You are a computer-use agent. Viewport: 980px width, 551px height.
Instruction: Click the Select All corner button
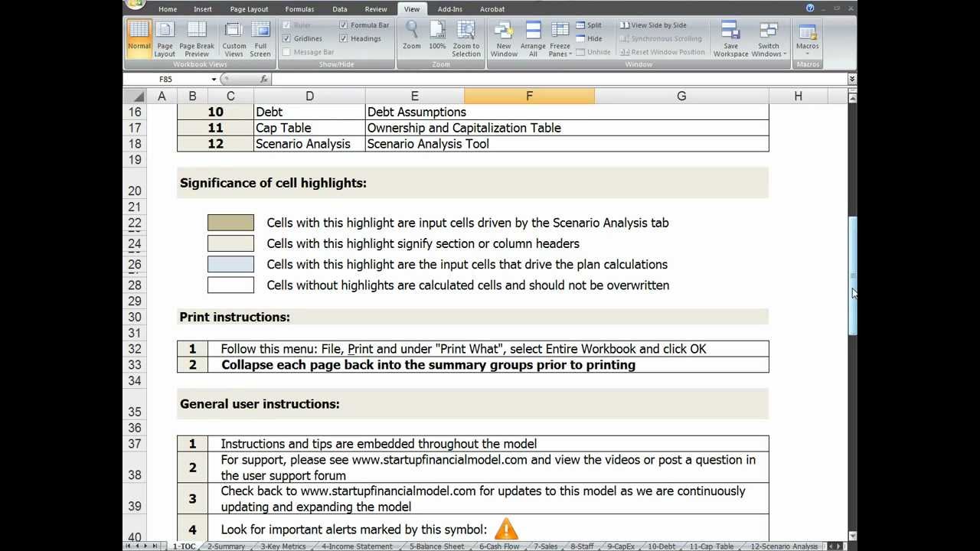click(x=135, y=96)
